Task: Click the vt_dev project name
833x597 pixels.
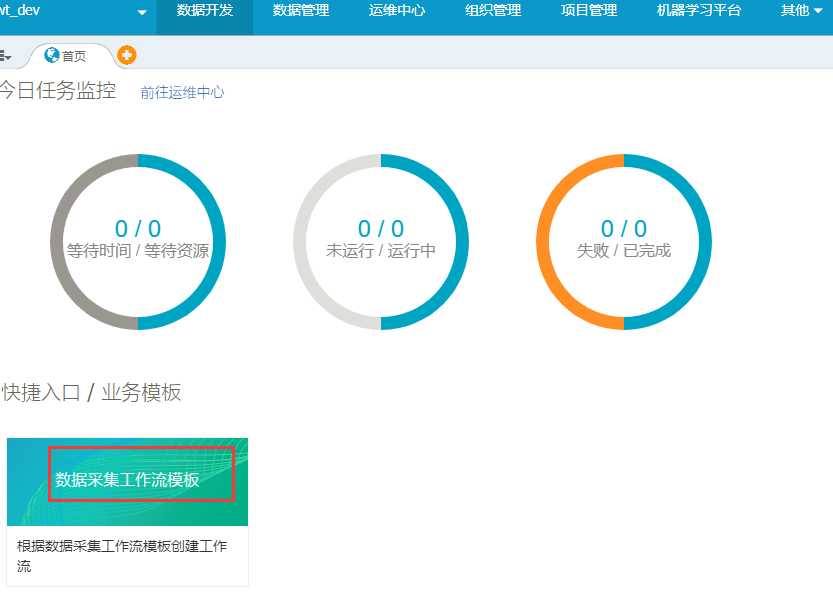Action: coord(20,10)
